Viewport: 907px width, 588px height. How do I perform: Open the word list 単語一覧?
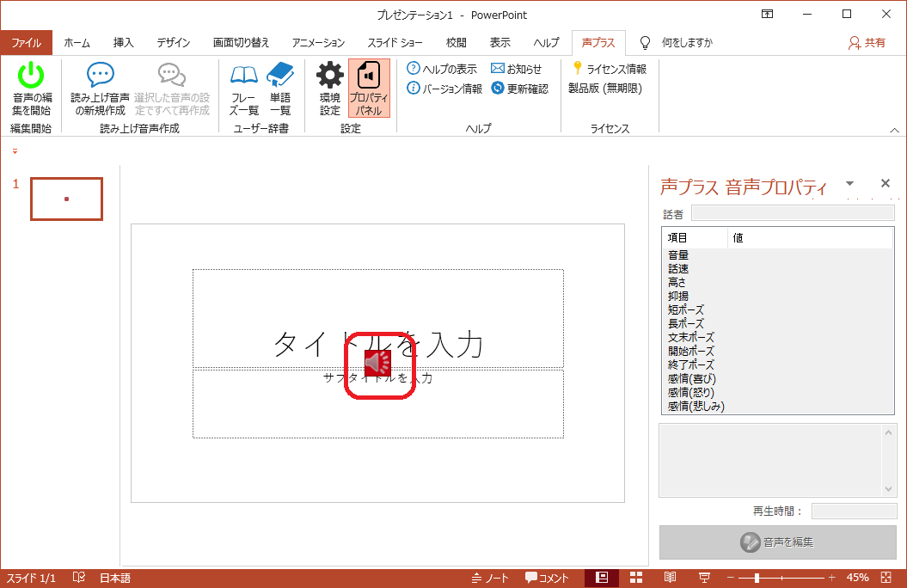[x=280, y=89]
